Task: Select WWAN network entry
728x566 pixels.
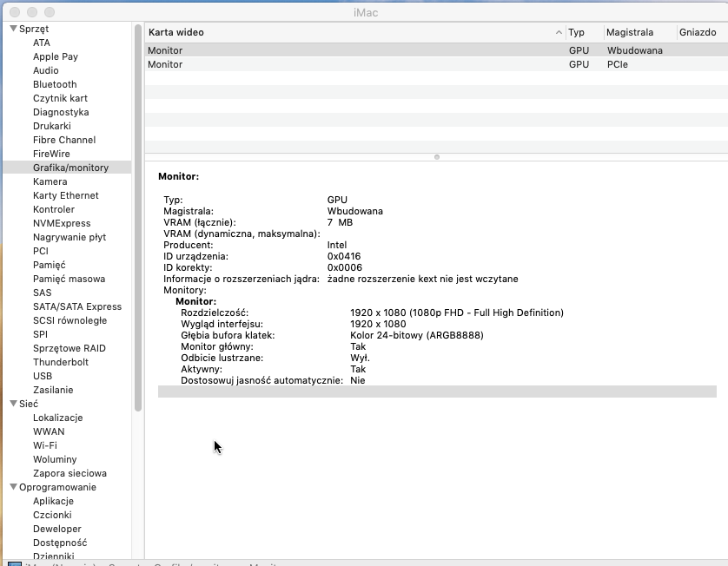Action: click(49, 432)
